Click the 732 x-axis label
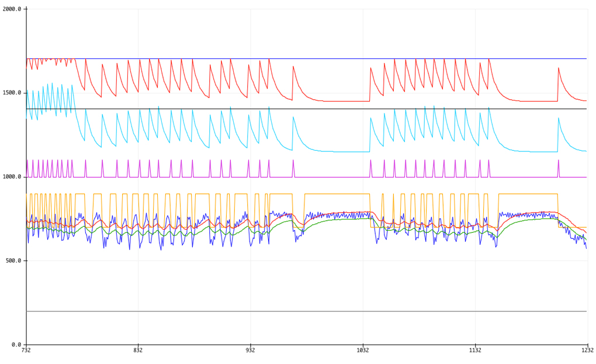This screenshot has width=596, height=364. [x=26, y=351]
